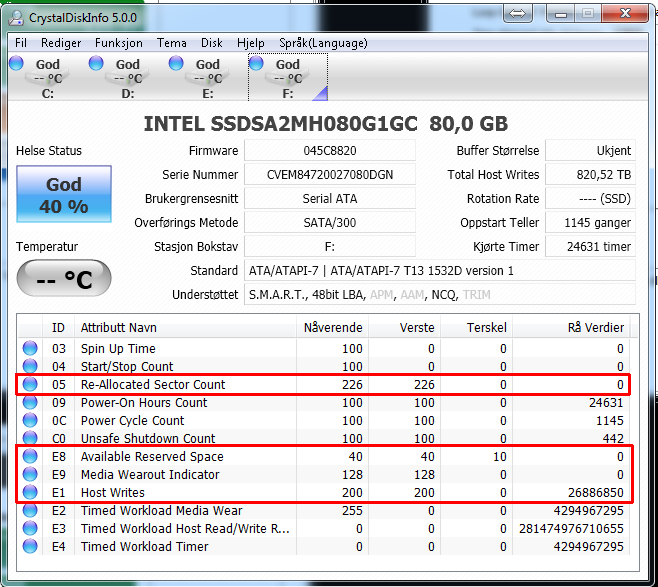
Task: Click the ID column header
Action: click(x=58, y=327)
